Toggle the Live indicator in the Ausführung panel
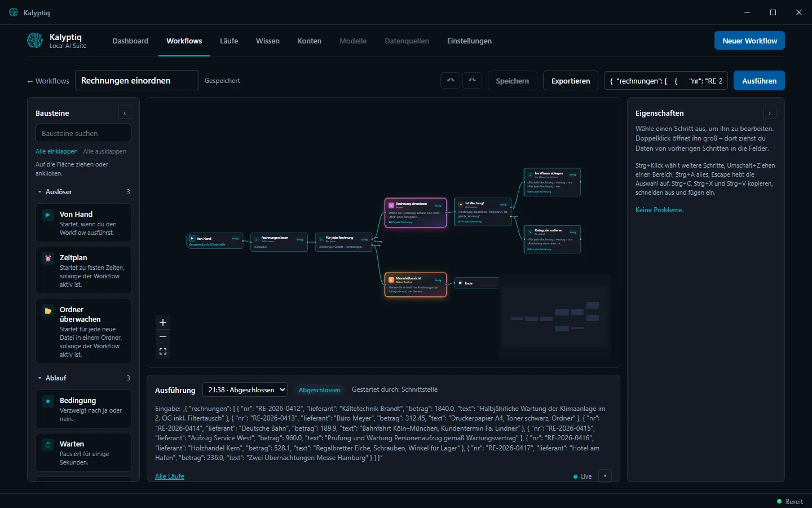The width and height of the screenshot is (812, 508). click(x=582, y=476)
